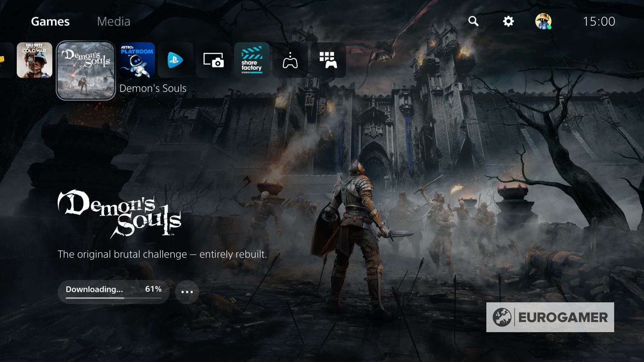Open the Search magnifier icon
Image resolution: width=644 pixels, height=362 pixels.
pyautogui.click(x=473, y=21)
